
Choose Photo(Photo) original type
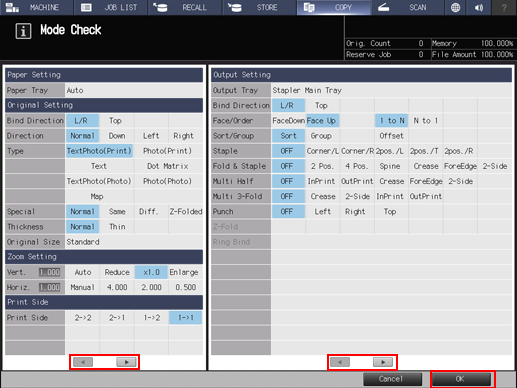168,181
